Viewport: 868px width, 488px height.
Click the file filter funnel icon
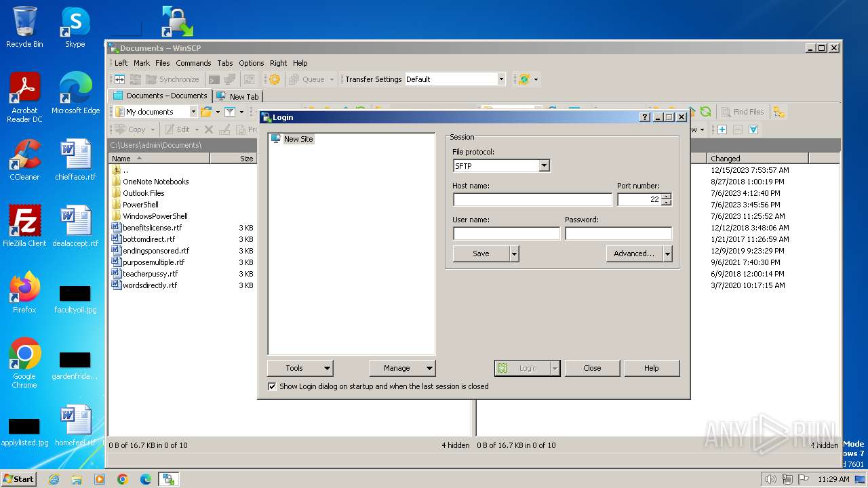click(x=230, y=112)
